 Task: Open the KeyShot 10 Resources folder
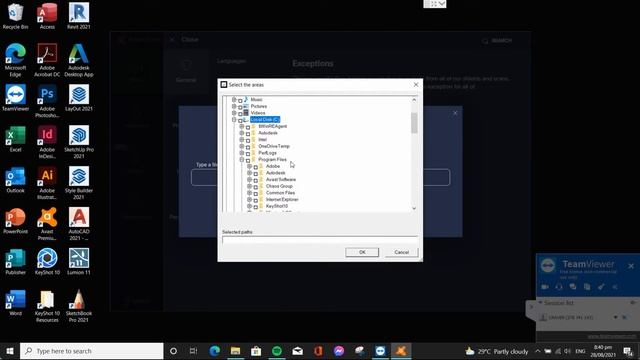point(47,306)
